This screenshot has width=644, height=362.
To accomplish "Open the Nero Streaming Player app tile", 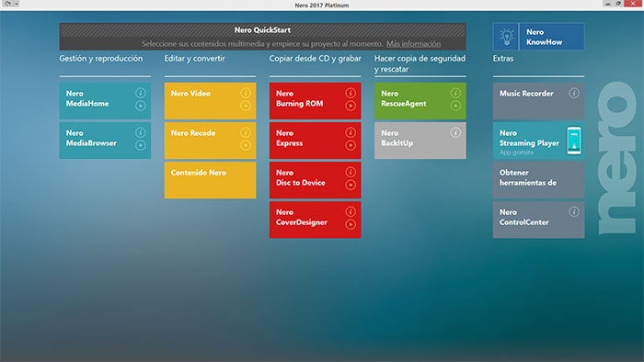I will 538,141.
